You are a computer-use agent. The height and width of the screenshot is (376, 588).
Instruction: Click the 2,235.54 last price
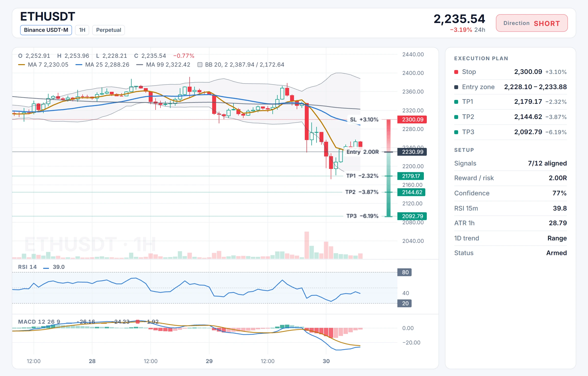pos(459,19)
